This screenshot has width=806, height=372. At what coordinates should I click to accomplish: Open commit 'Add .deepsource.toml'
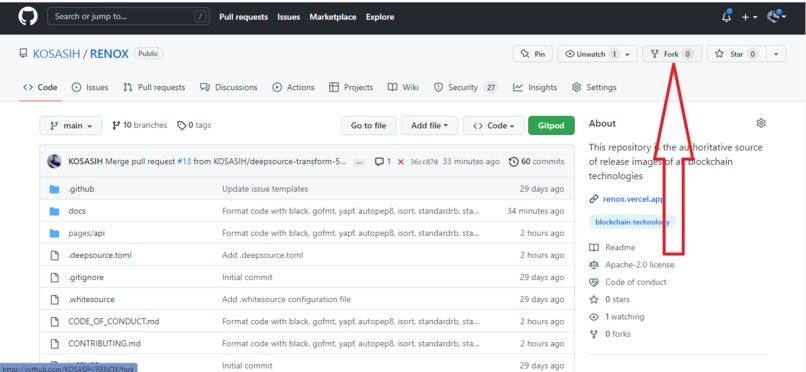[x=263, y=255]
